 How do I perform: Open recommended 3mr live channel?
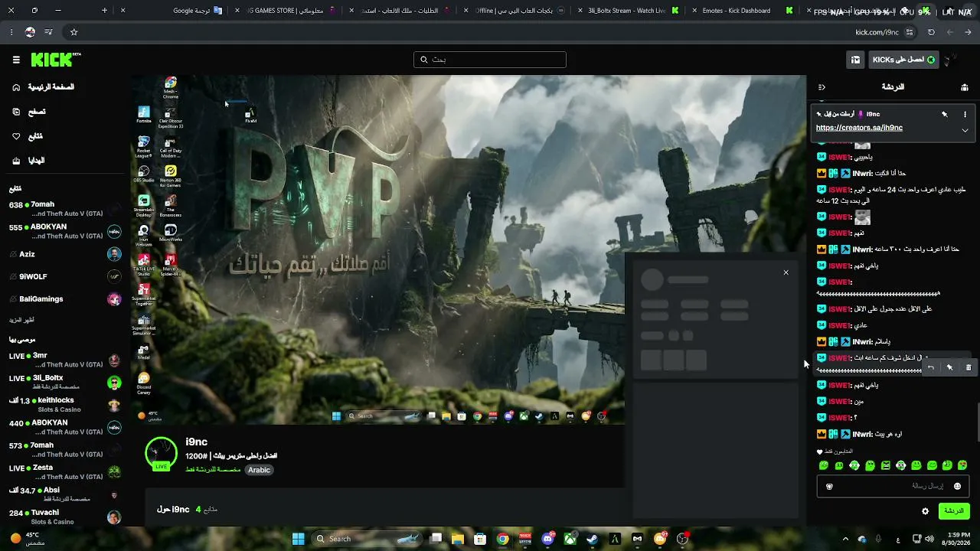pyautogui.click(x=65, y=360)
